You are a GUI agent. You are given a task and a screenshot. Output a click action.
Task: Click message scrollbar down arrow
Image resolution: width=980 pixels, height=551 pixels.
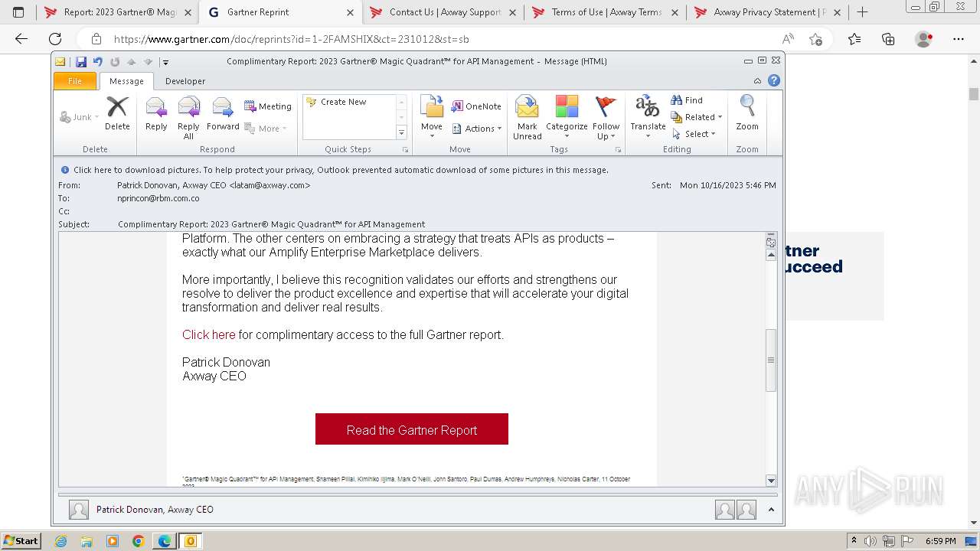click(771, 481)
